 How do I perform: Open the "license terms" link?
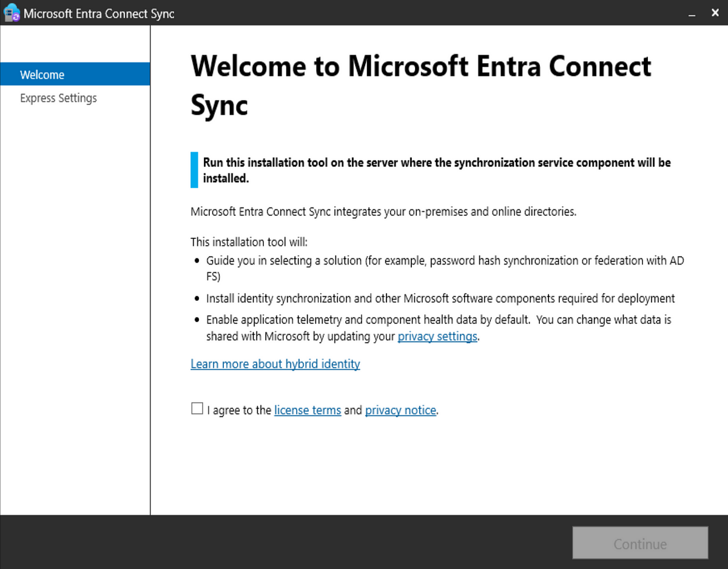tap(308, 410)
